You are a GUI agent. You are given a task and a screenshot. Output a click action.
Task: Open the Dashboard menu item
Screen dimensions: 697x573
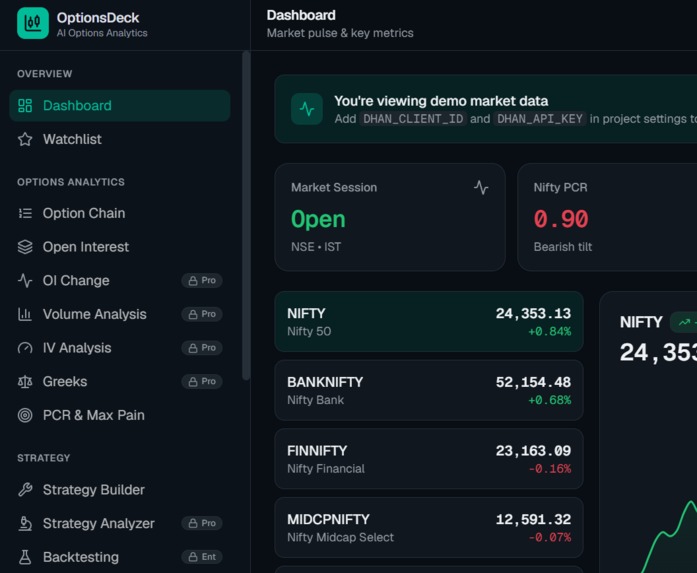click(x=120, y=105)
